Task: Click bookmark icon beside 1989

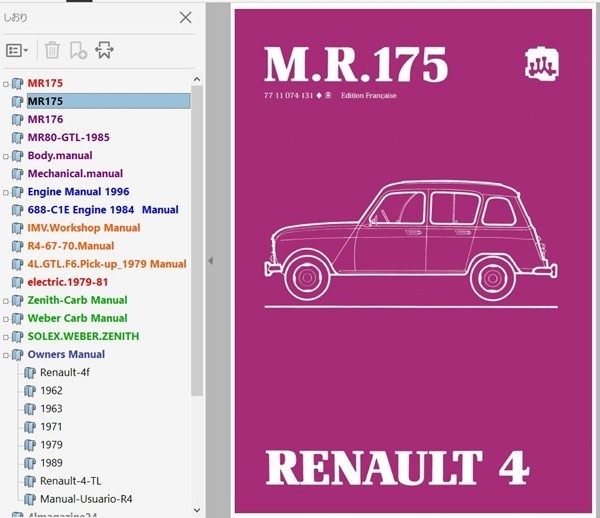Action: pyautogui.click(x=30, y=464)
